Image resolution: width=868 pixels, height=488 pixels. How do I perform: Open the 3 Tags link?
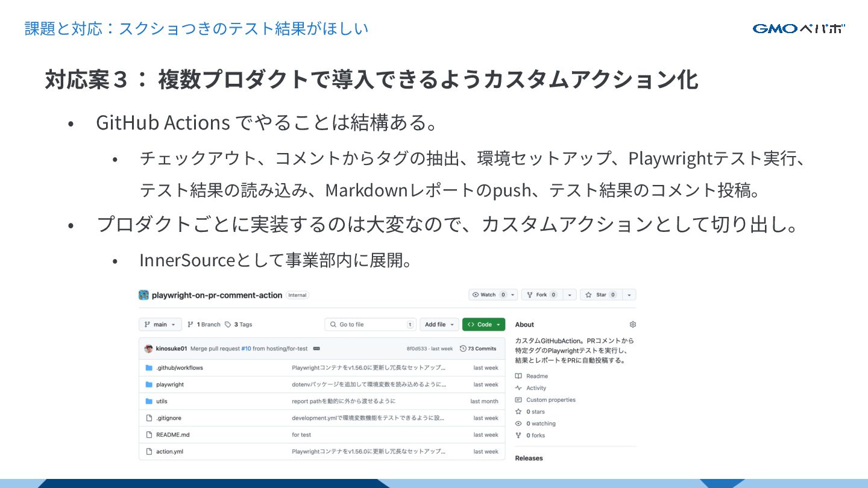(x=239, y=324)
